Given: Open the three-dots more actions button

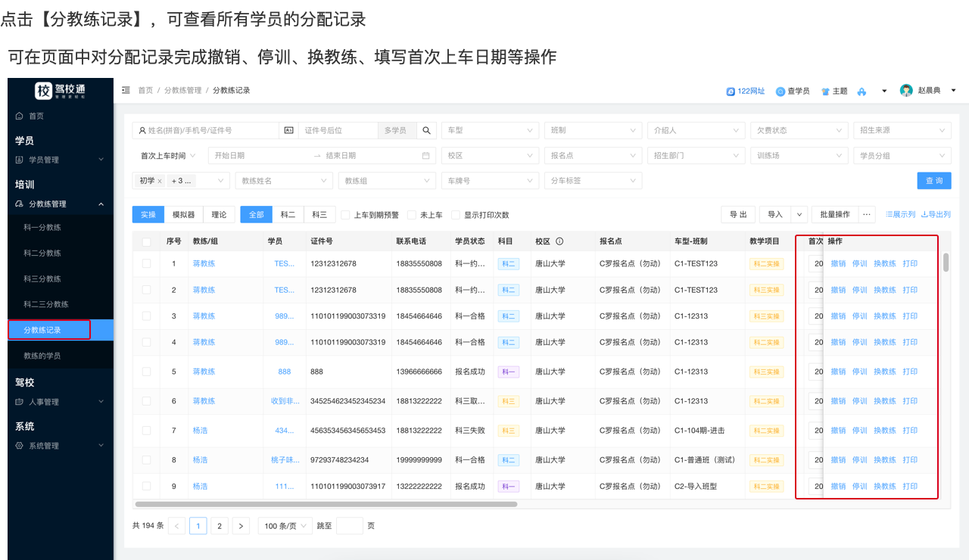Looking at the screenshot, I should (867, 214).
